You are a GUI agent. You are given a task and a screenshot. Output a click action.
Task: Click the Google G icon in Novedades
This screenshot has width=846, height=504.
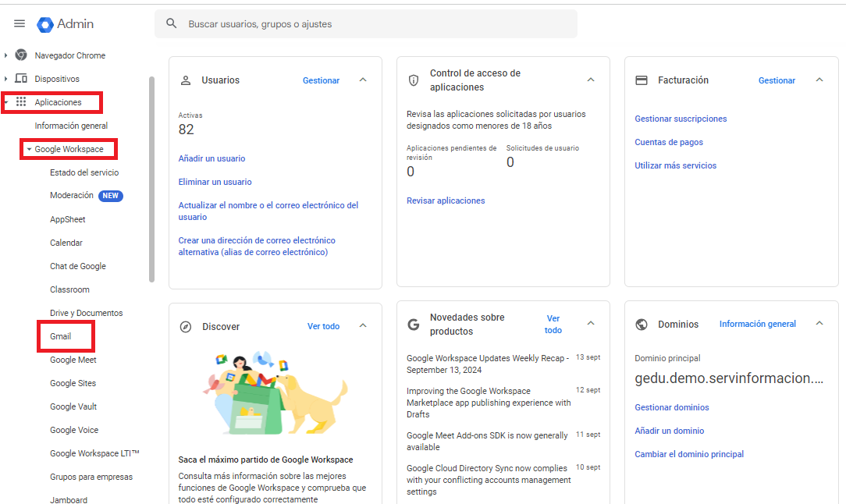coord(414,325)
